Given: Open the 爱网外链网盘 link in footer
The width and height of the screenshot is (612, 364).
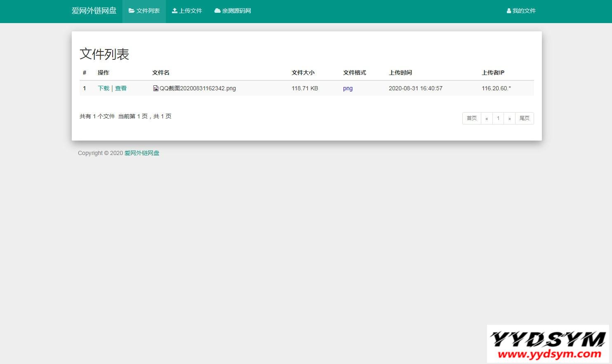Looking at the screenshot, I should tap(141, 153).
